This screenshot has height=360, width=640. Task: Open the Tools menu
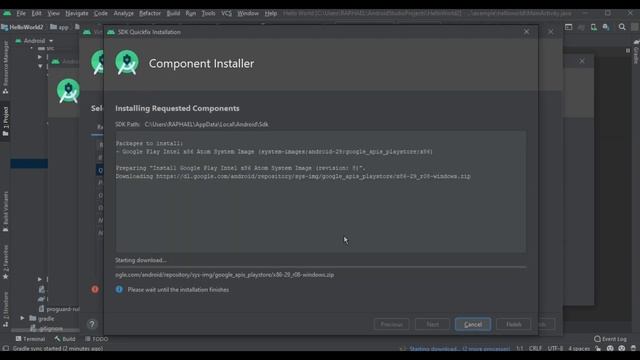[209, 13]
